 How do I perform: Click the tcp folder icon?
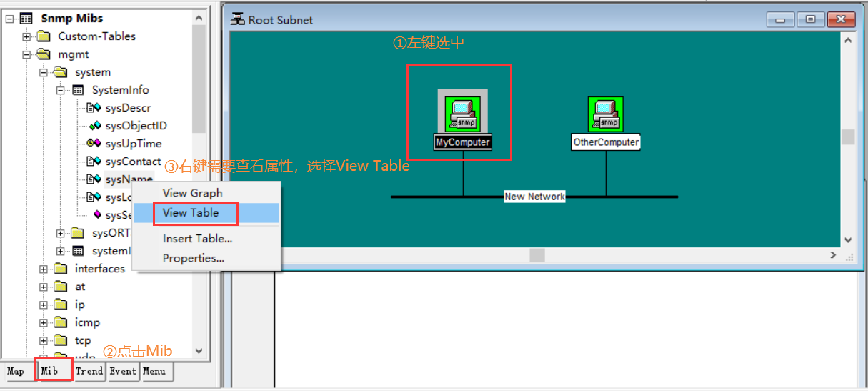pyautogui.click(x=61, y=340)
